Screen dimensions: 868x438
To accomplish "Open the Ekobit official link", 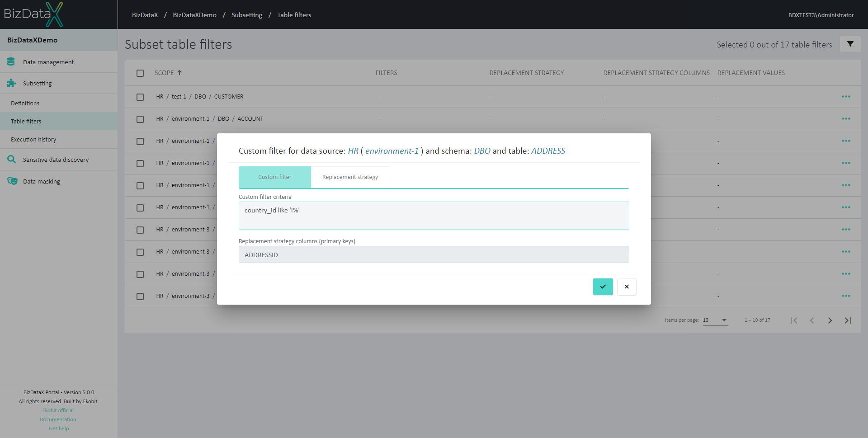I will [58, 410].
